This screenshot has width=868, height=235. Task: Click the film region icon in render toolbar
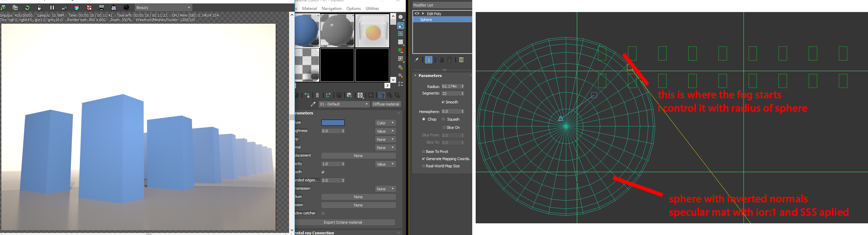point(114,8)
